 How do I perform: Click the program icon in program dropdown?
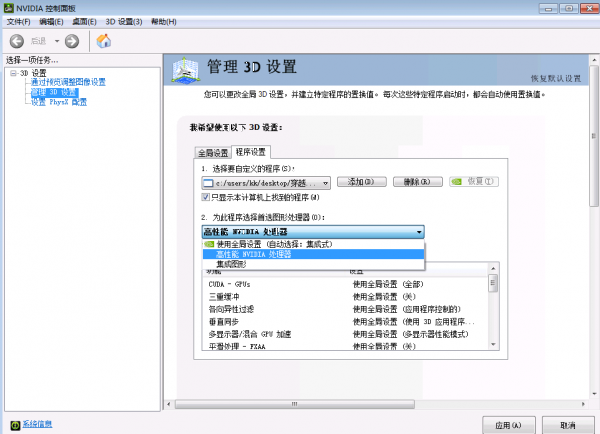pos(208,183)
